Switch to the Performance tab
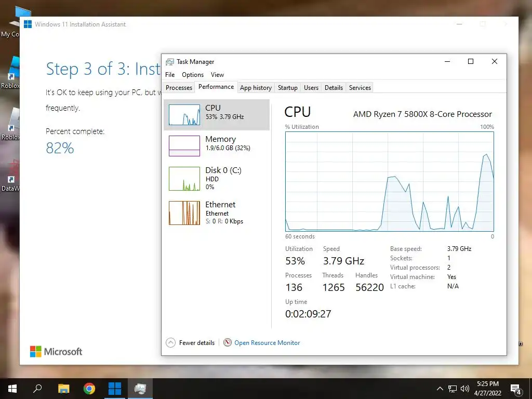Viewport: 532px width, 399px height. pyautogui.click(x=216, y=87)
